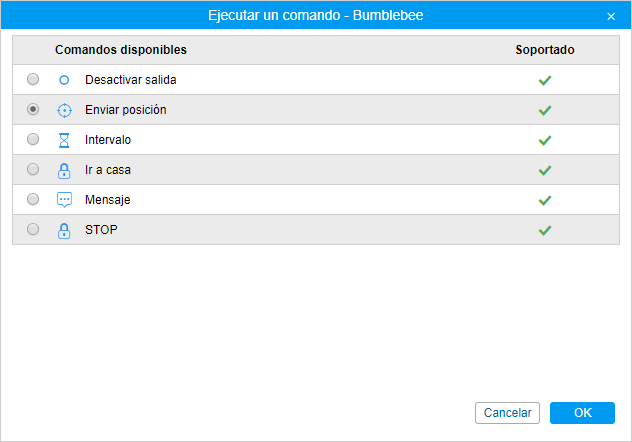Select the Intervalo radio button
The image size is (632, 442).
point(33,139)
